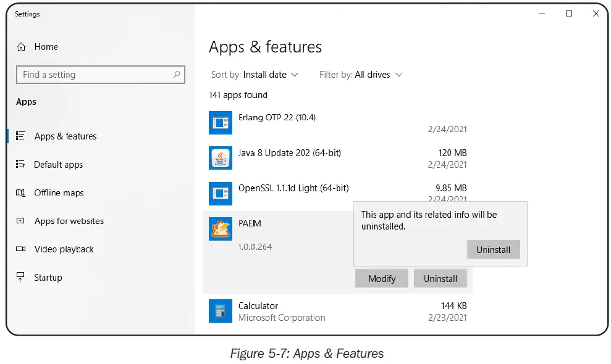611x364 pixels.
Task: Click the OpenSSL application icon
Action: pyautogui.click(x=220, y=193)
